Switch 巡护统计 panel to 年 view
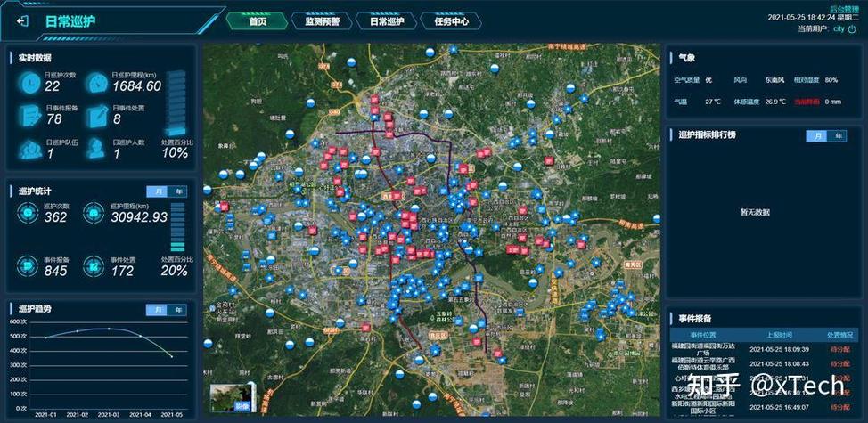The image size is (868, 423). tap(178, 191)
